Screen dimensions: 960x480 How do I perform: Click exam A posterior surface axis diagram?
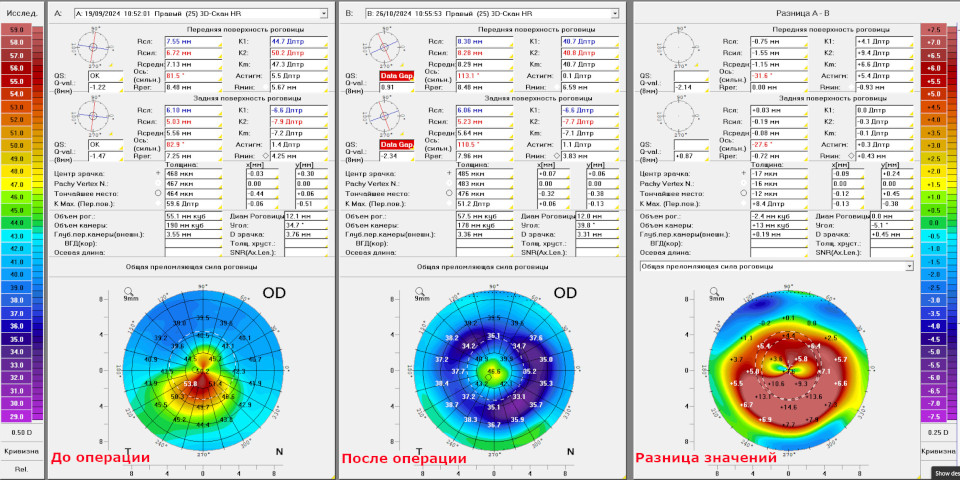pos(92,116)
